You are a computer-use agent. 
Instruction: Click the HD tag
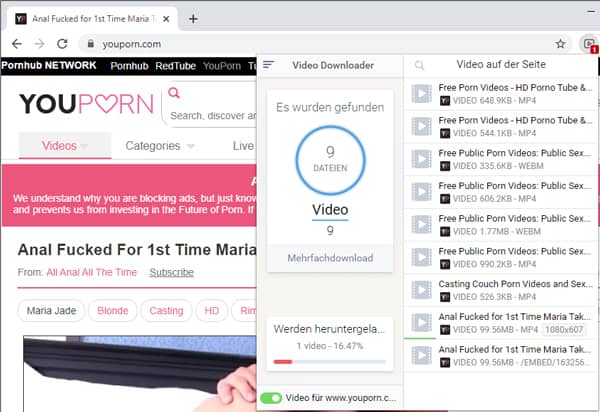tap(212, 311)
